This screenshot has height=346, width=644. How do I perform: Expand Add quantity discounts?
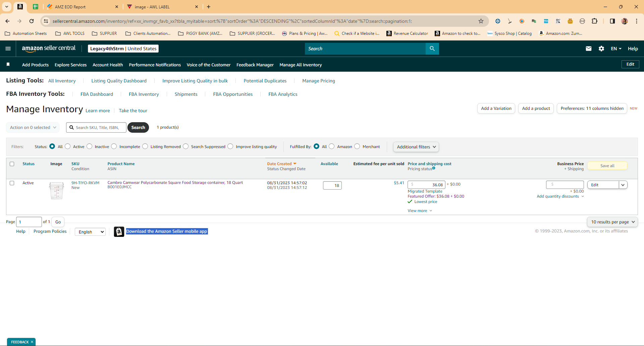point(560,196)
